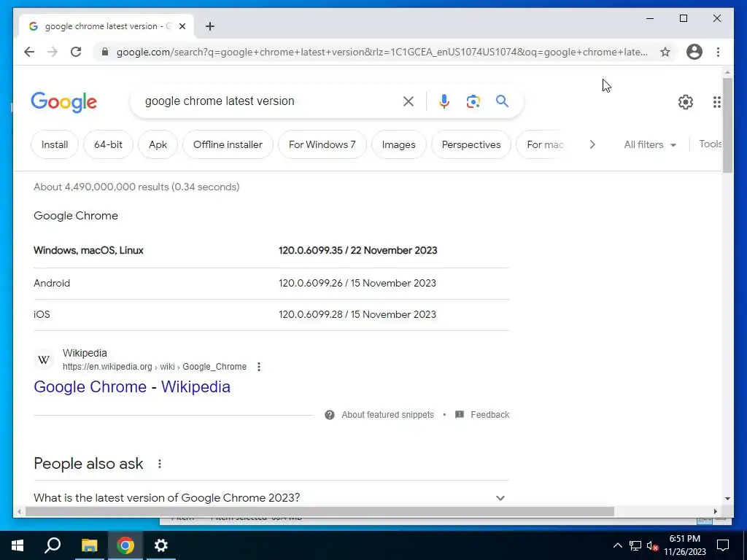Click scrollbar down arrow
Screen dimensions: 747x560
pos(727,499)
